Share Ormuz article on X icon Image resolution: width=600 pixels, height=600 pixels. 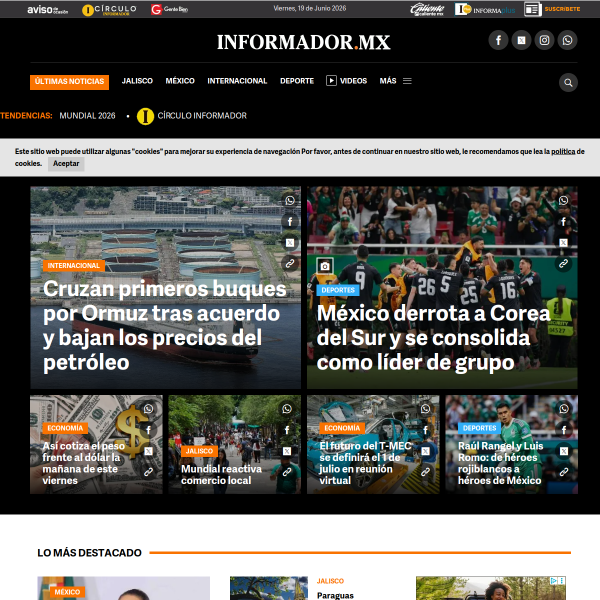290,243
